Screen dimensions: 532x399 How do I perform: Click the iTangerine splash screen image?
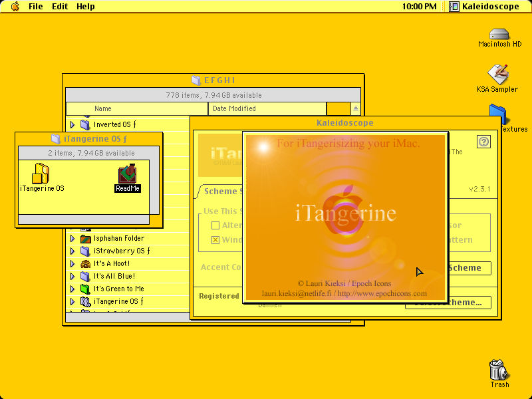[345, 217]
